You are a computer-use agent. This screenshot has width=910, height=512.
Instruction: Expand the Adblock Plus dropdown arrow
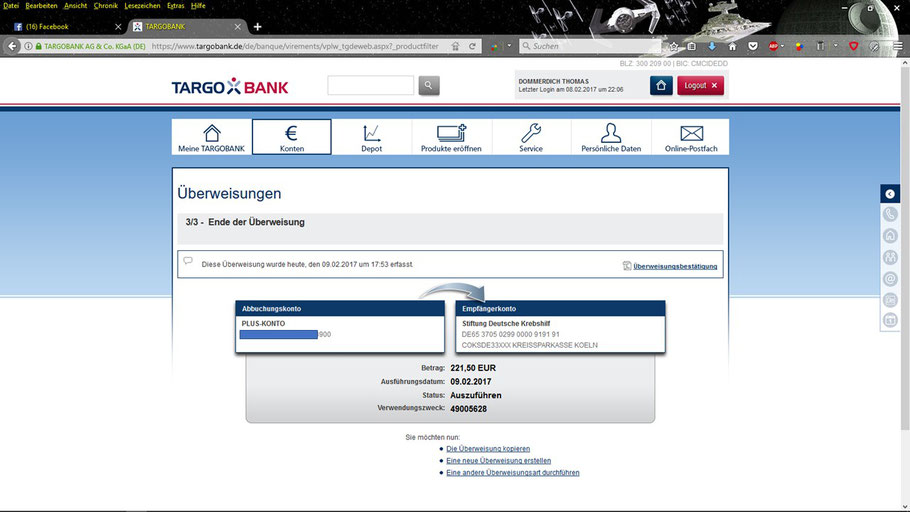(782, 46)
